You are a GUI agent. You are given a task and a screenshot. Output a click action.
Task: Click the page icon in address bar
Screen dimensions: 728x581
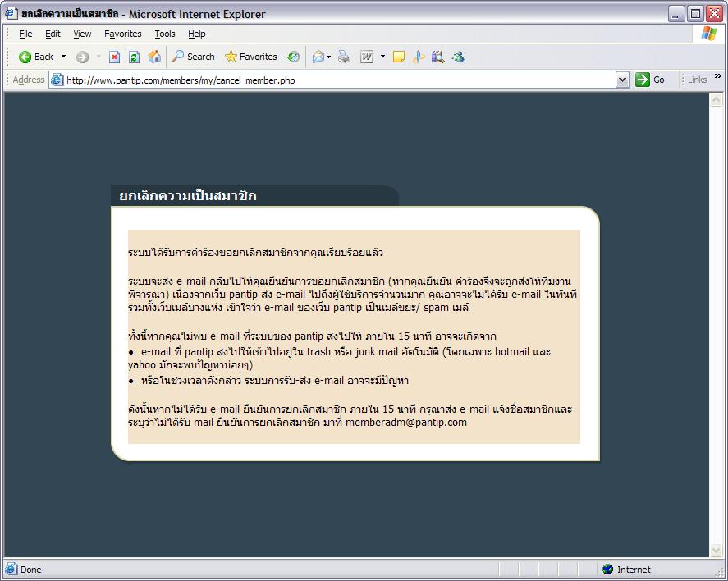coord(57,80)
